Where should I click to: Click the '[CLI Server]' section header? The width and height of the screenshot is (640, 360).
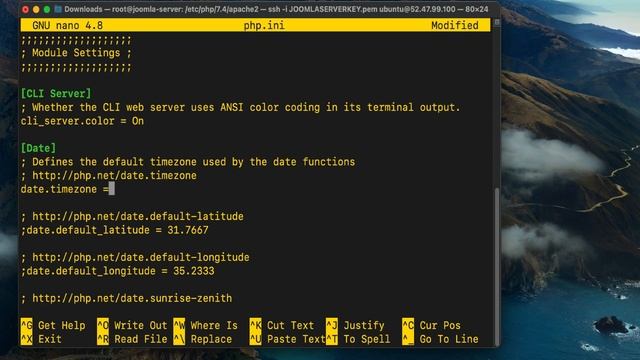[x=56, y=93]
